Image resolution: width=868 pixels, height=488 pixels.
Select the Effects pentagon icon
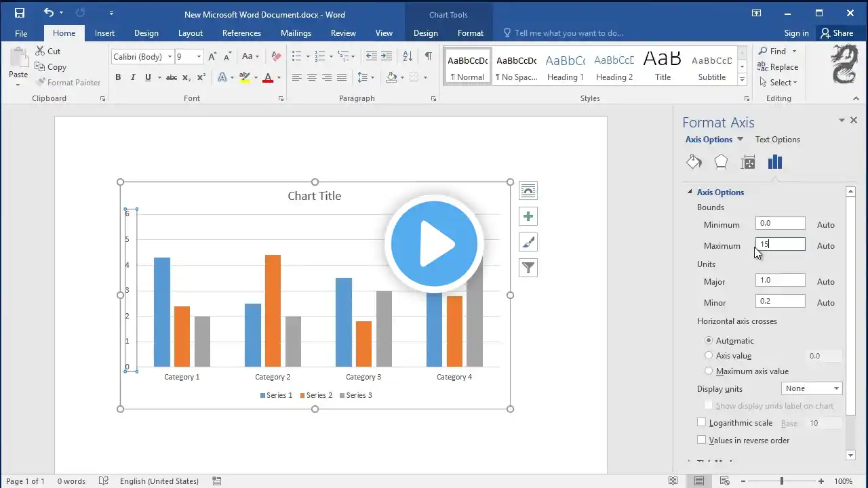click(x=721, y=162)
